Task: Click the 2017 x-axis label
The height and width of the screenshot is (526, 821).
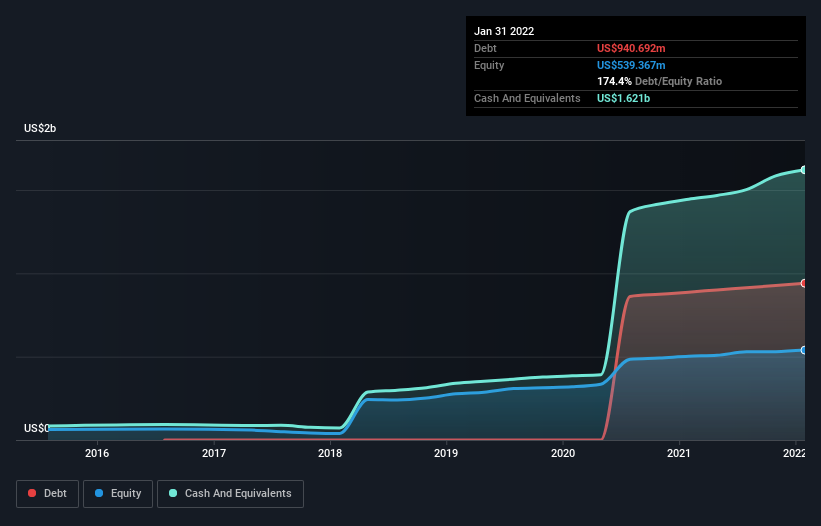Action: tap(214, 453)
